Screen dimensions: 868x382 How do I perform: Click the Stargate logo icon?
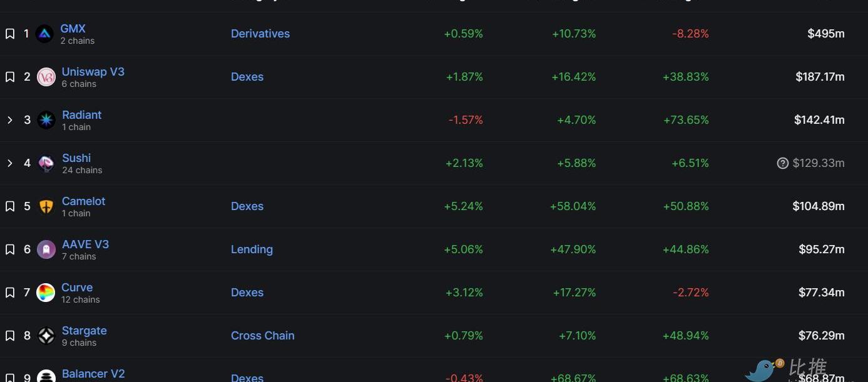click(46, 336)
